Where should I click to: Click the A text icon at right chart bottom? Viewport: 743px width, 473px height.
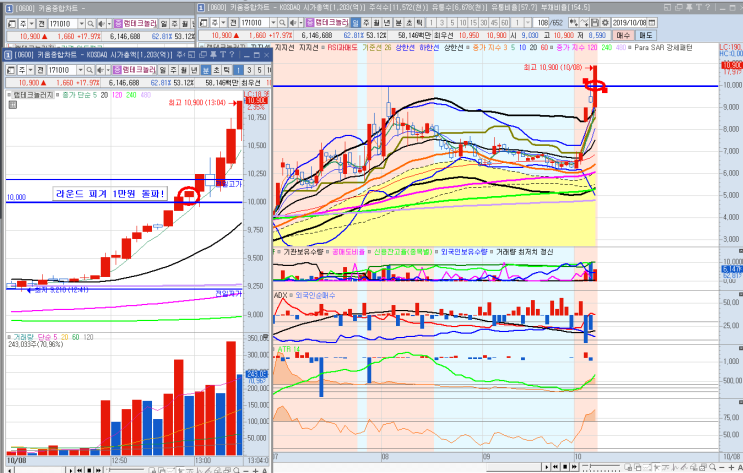[x=740, y=467]
